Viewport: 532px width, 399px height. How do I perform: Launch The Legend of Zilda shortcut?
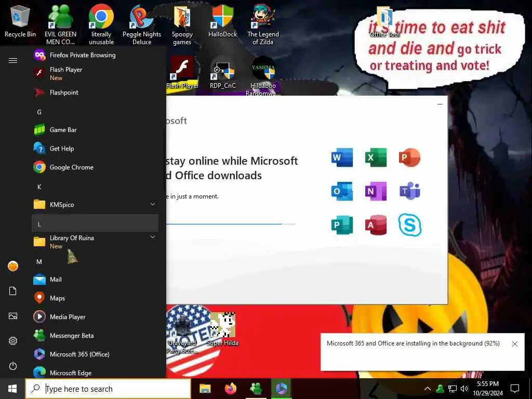pyautogui.click(x=263, y=24)
